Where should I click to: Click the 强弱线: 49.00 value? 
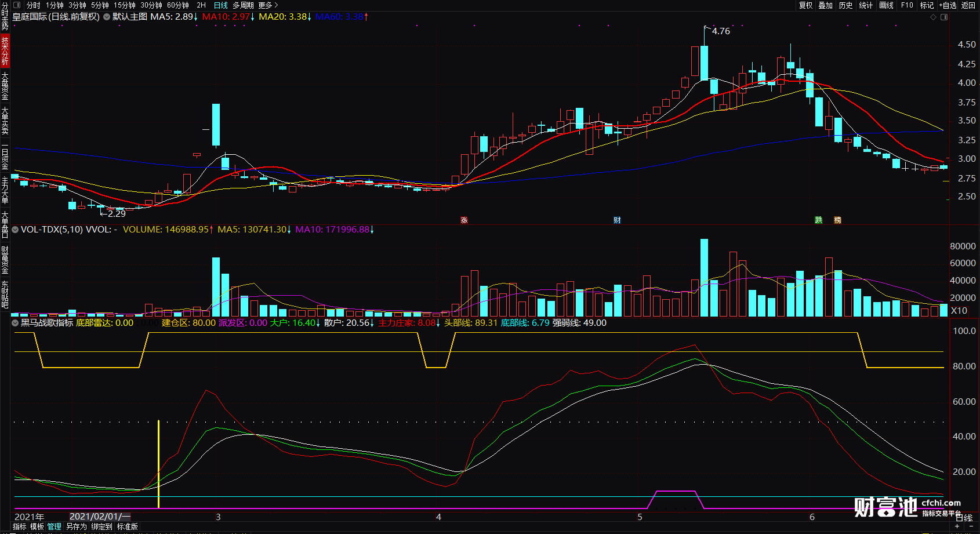[579, 323]
